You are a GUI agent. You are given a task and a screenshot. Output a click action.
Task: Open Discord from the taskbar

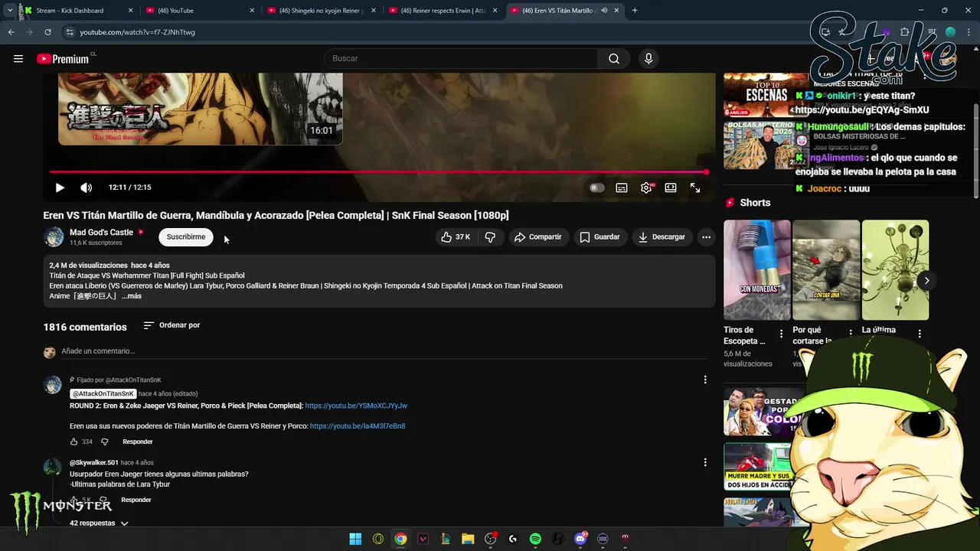pos(580,539)
